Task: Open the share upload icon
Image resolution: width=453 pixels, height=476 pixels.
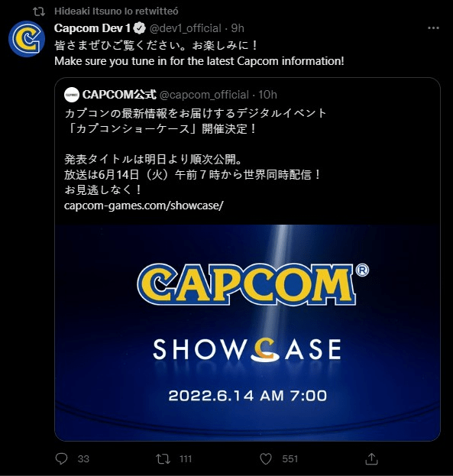Action: point(371,458)
